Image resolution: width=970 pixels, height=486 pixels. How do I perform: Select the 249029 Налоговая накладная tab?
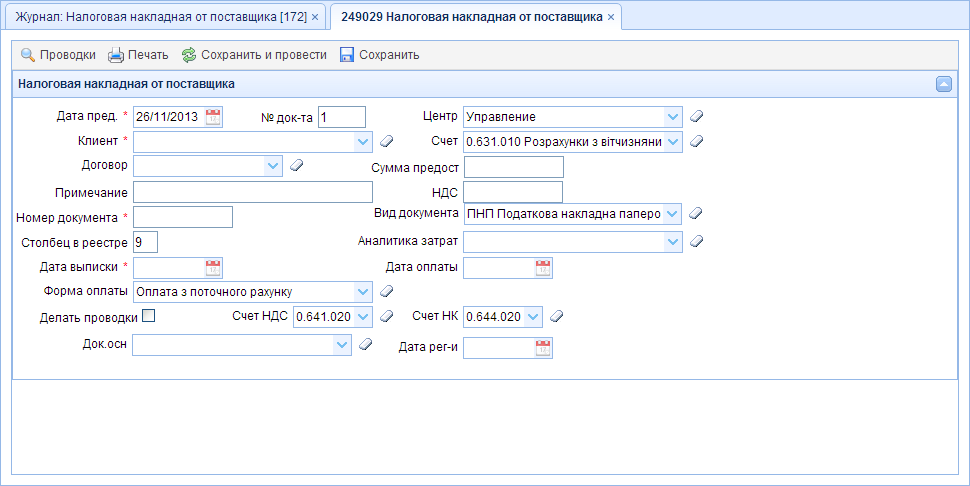[x=471, y=17]
